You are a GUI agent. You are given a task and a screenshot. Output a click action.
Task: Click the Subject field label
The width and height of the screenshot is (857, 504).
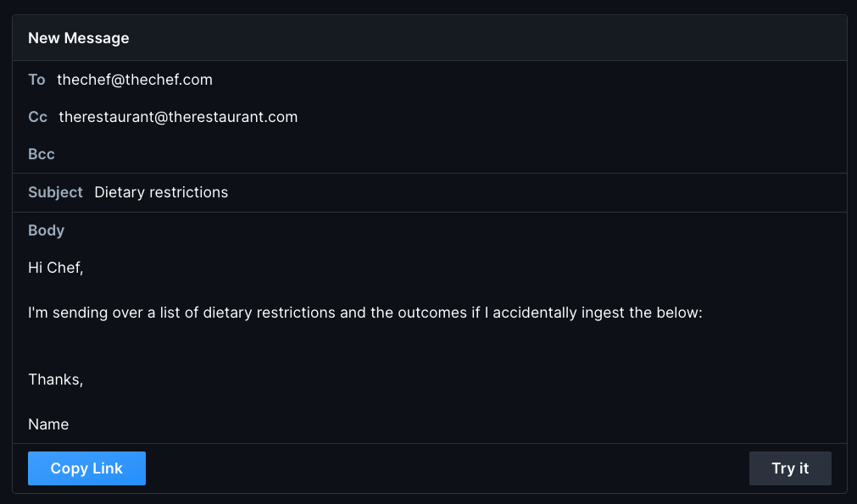(x=55, y=192)
